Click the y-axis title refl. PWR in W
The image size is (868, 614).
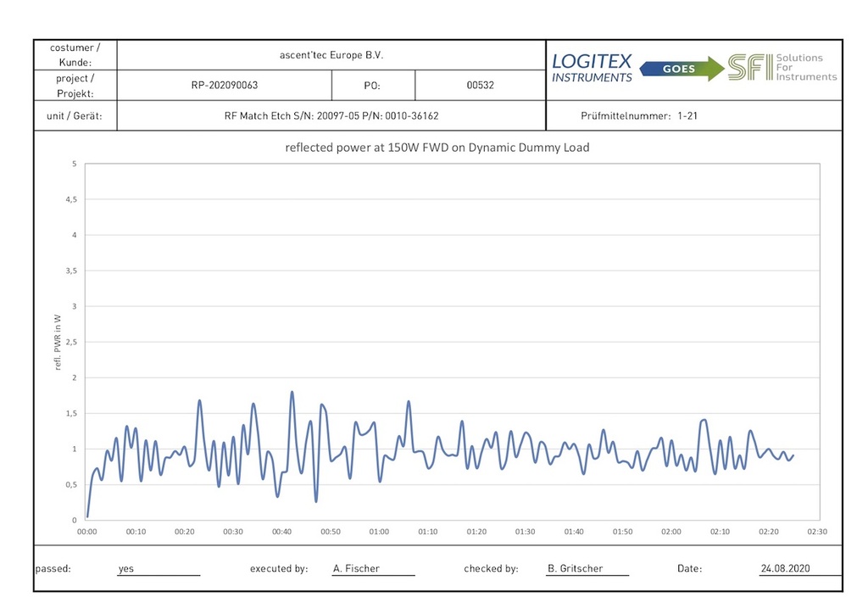(58, 342)
